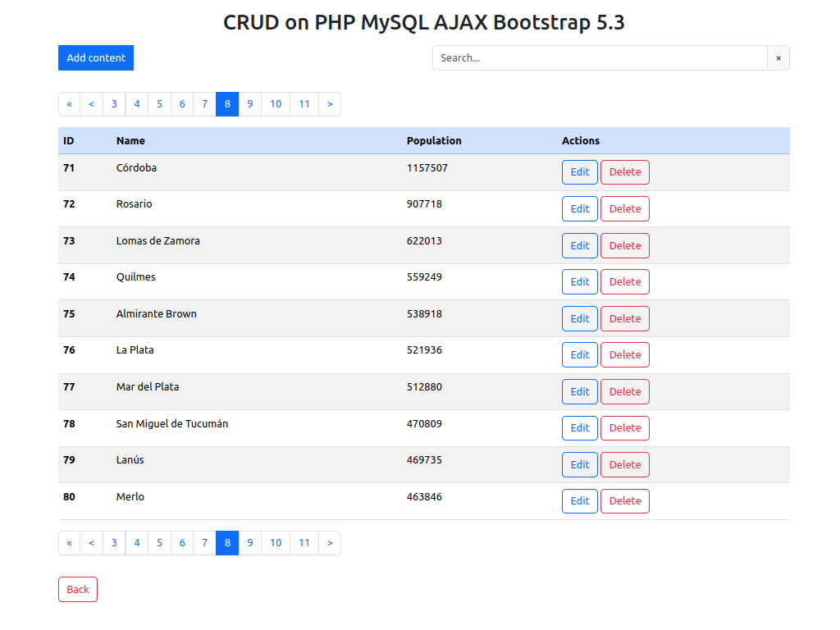This screenshot has width=840, height=630.
Task: Go to the previous page using the < button
Action: point(91,104)
